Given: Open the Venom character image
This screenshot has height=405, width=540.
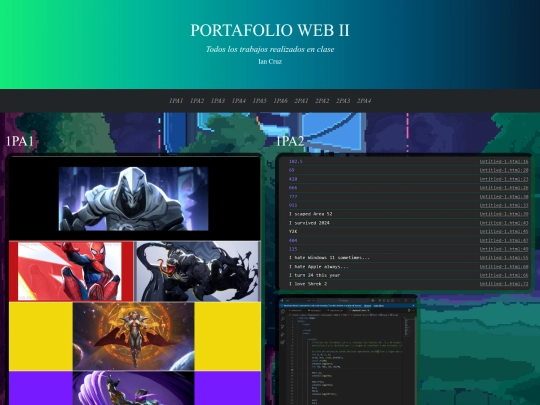Looking at the screenshot, I should point(198,271).
